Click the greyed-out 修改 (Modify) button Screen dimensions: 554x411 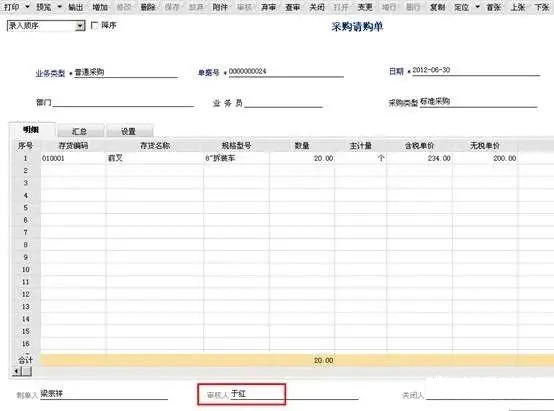[124, 7]
